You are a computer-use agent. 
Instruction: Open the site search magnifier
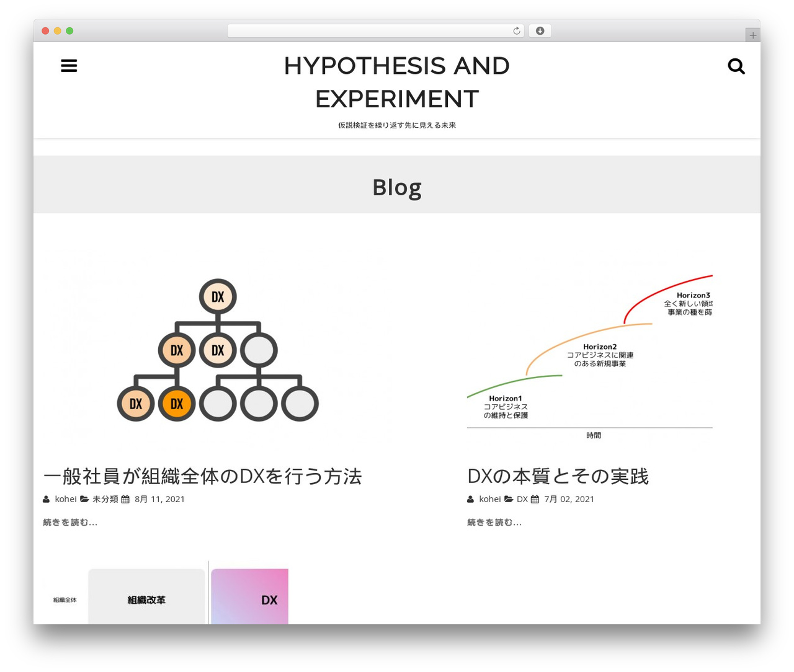[736, 66]
